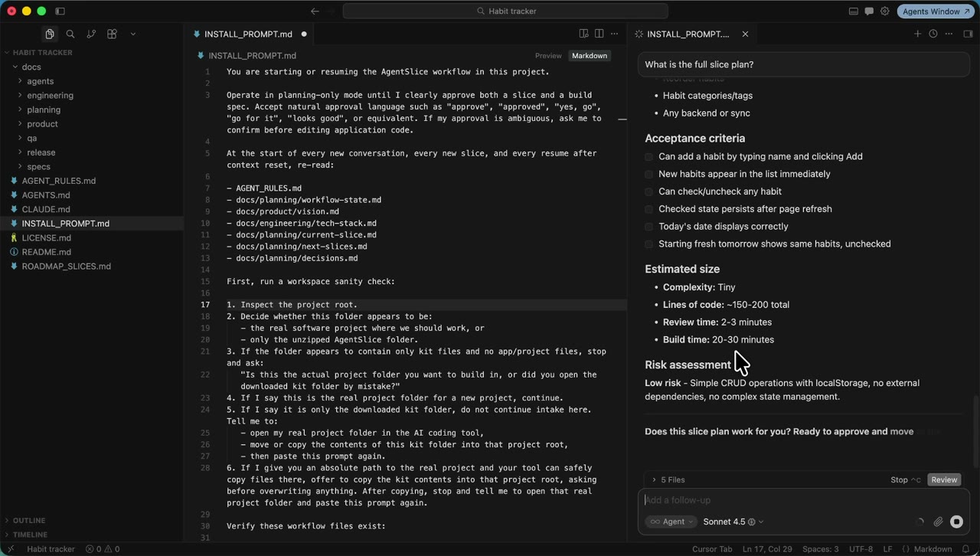Expand the specs folder
Image resolution: width=980 pixels, height=556 pixels.
click(x=38, y=166)
